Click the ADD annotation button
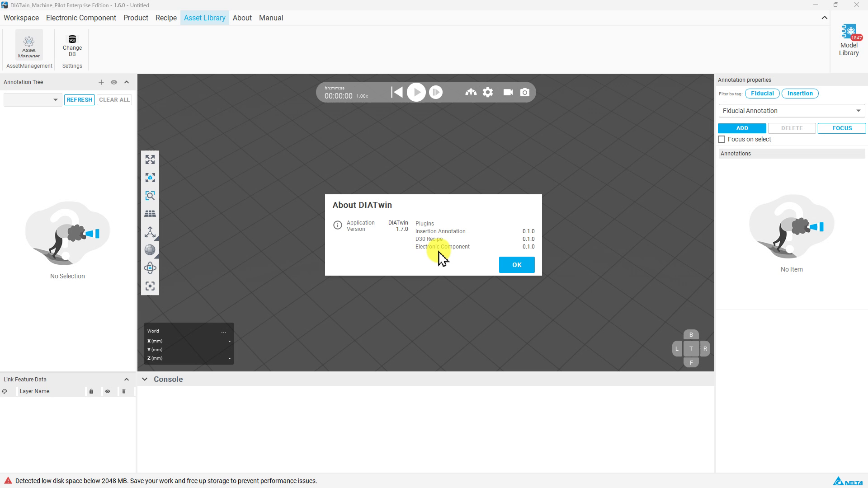 [742, 128]
